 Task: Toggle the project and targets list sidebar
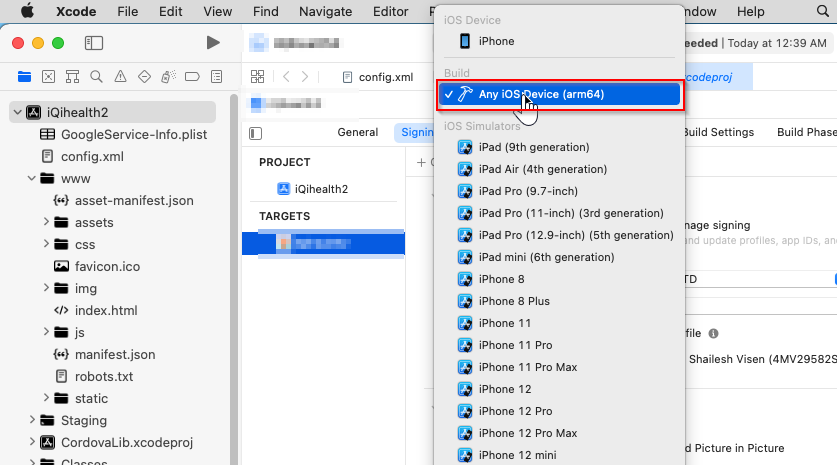coord(256,133)
